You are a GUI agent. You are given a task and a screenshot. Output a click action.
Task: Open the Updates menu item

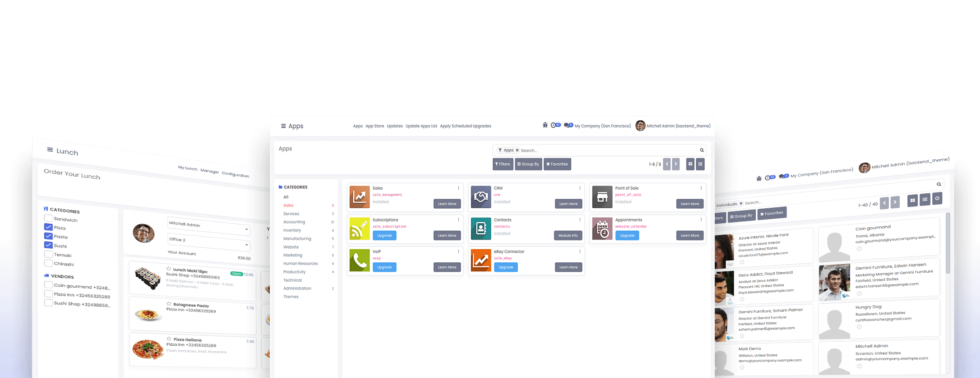point(395,126)
